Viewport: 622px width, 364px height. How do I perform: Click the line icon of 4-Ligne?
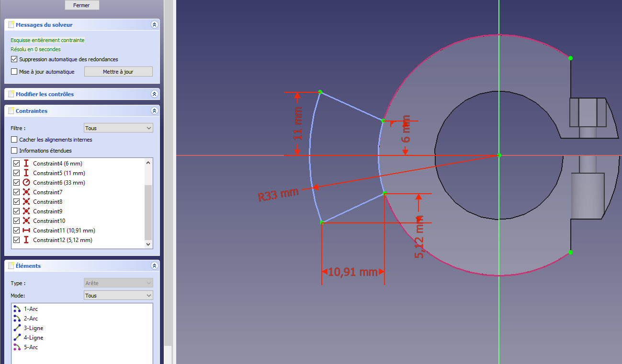click(x=17, y=338)
